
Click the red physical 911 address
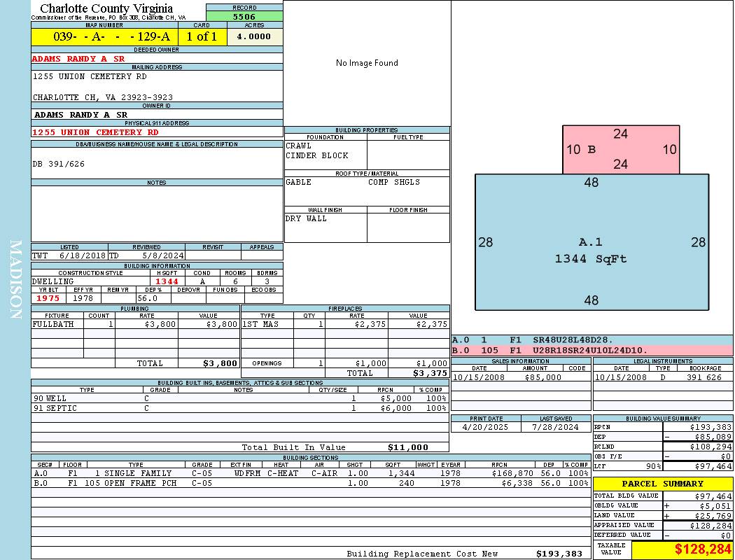pos(95,132)
